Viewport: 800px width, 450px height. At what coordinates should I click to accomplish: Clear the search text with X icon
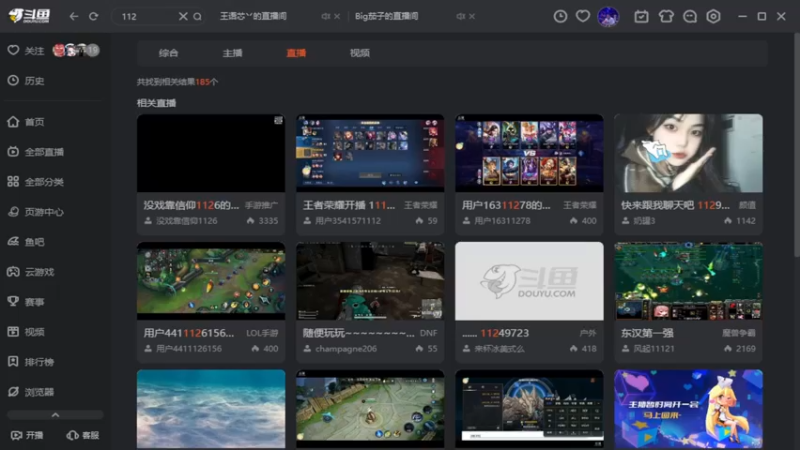point(183,16)
